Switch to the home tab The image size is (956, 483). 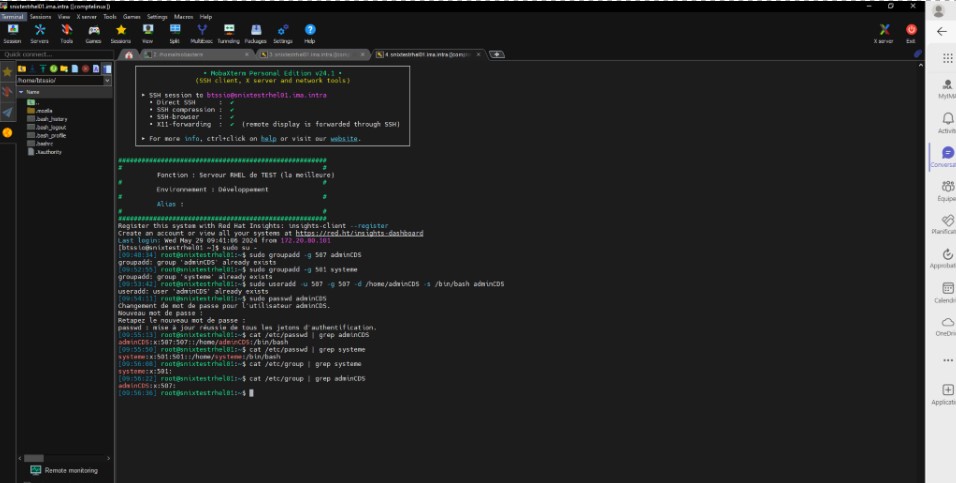(x=128, y=54)
